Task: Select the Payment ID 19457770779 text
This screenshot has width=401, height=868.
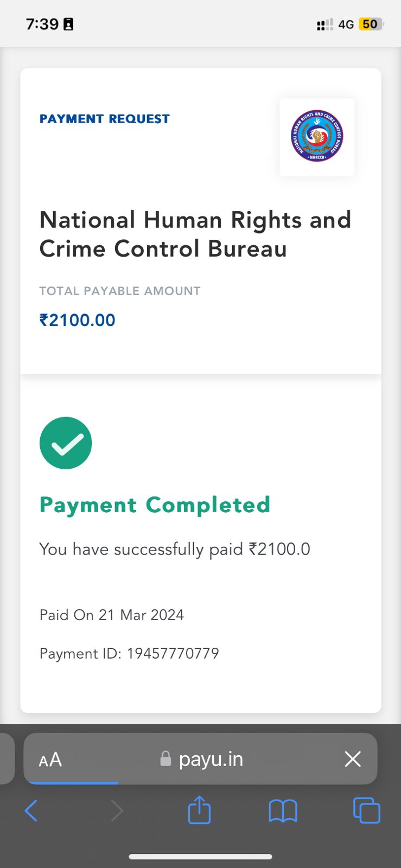Action: [x=129, y=653]
